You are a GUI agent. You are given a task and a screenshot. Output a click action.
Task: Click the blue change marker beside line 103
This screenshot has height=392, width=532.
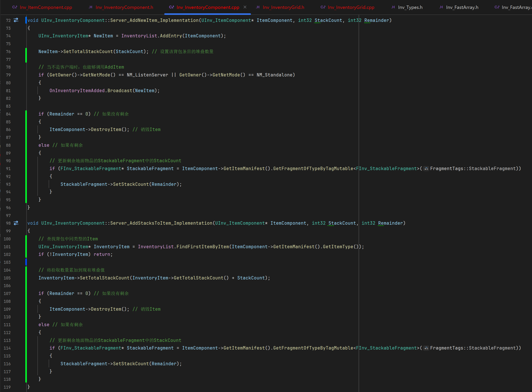[x=26, y=262]
